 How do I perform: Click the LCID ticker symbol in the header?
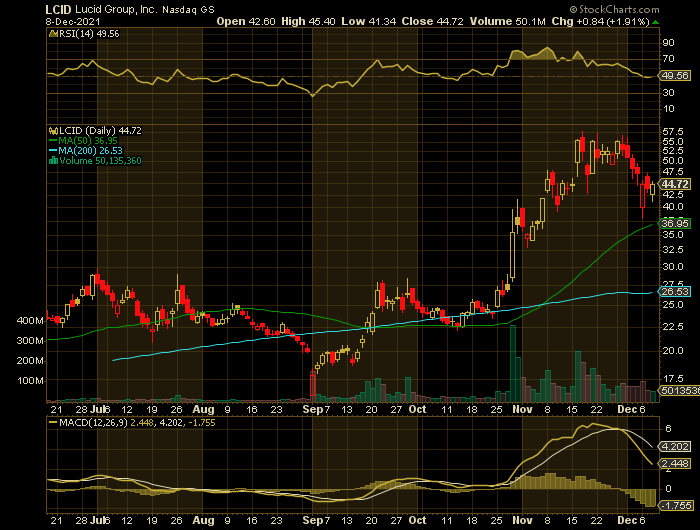coord(58,9)
